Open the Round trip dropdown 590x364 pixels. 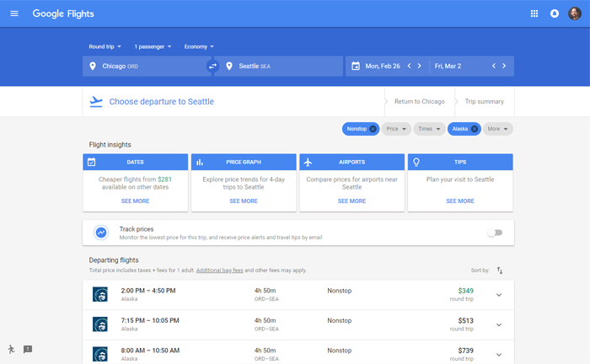[x=105, y=46]
